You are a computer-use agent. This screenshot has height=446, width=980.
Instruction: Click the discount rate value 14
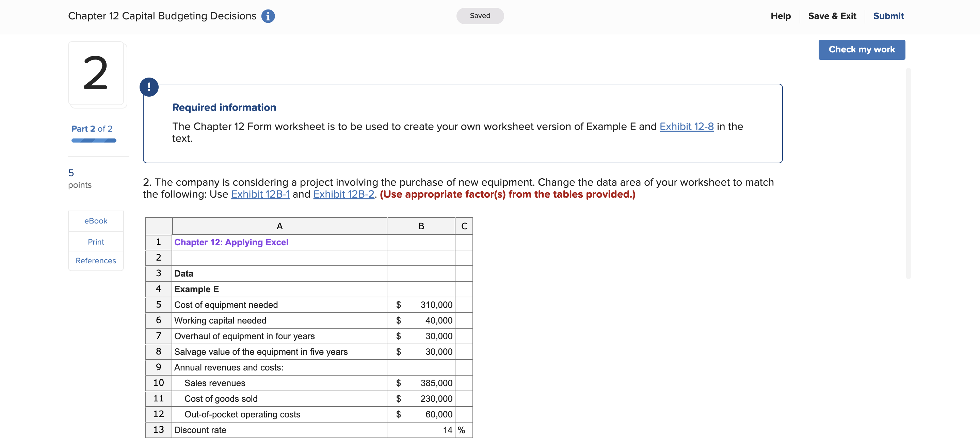(421, 430)
